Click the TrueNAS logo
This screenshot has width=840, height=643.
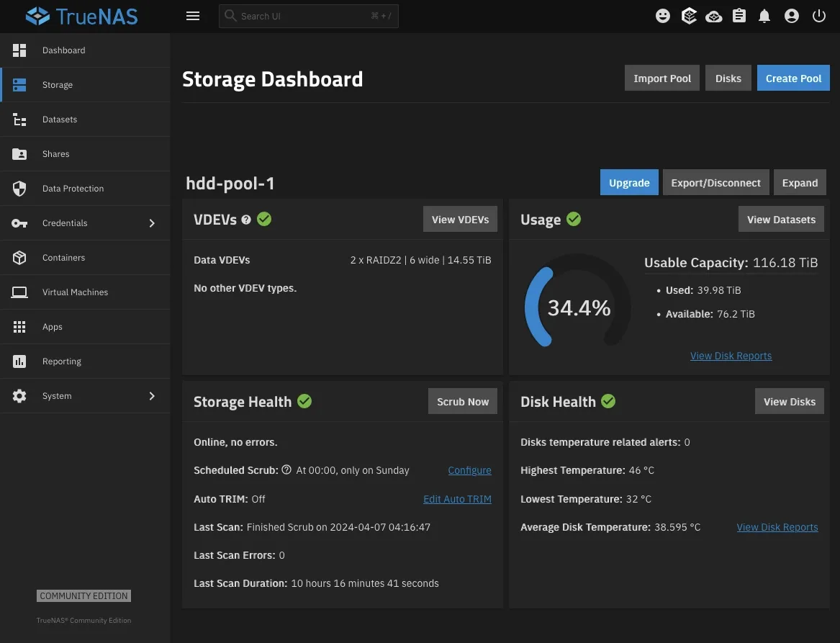coord(81,16)
